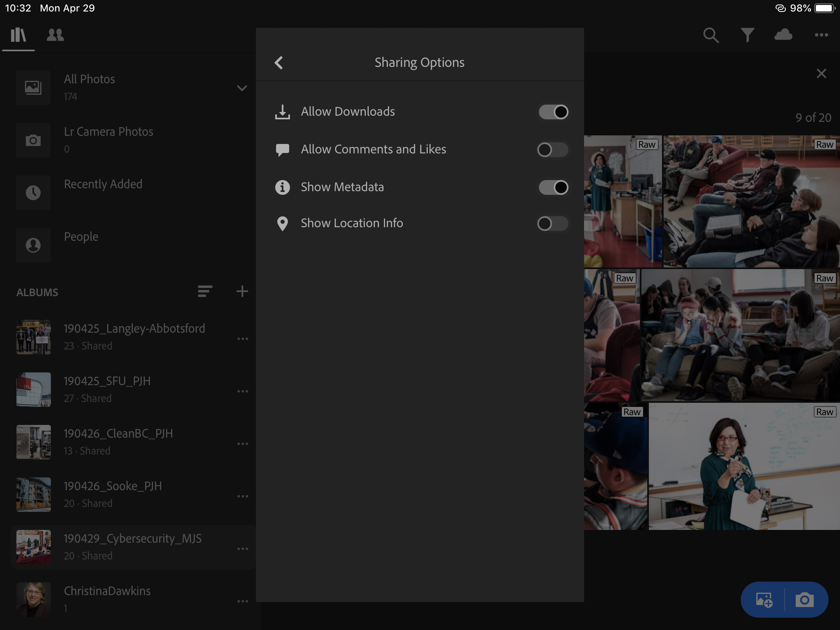
Task: Open top-right three-dot more menu
Action: [821, 35]
